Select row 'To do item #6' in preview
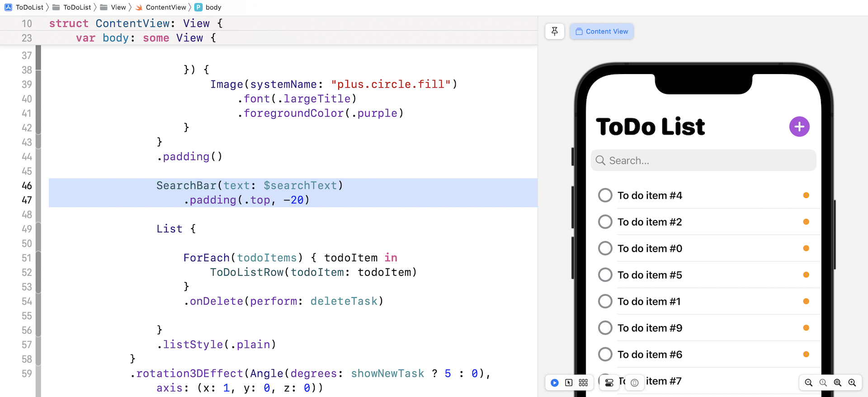Image resolution: width=868 pixels, height=397 pixels. point(703,355)
